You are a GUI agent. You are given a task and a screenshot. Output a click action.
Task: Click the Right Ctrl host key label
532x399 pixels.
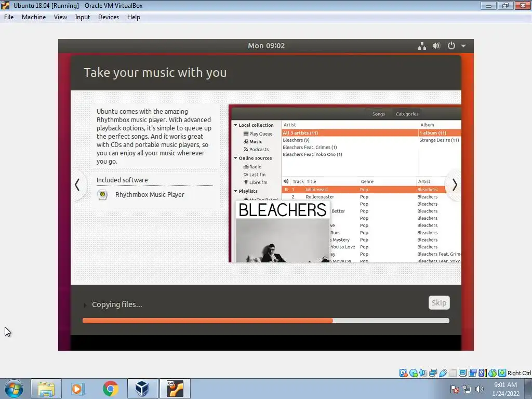519,373
